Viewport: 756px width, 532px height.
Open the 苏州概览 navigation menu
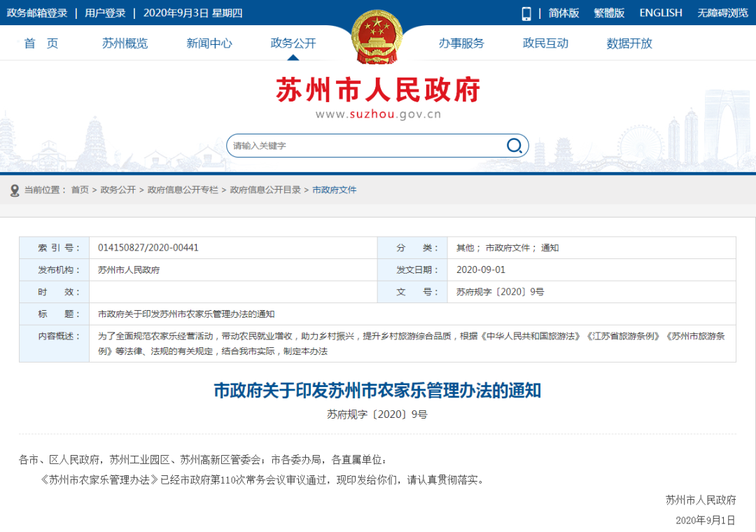[x=125, y=43]
